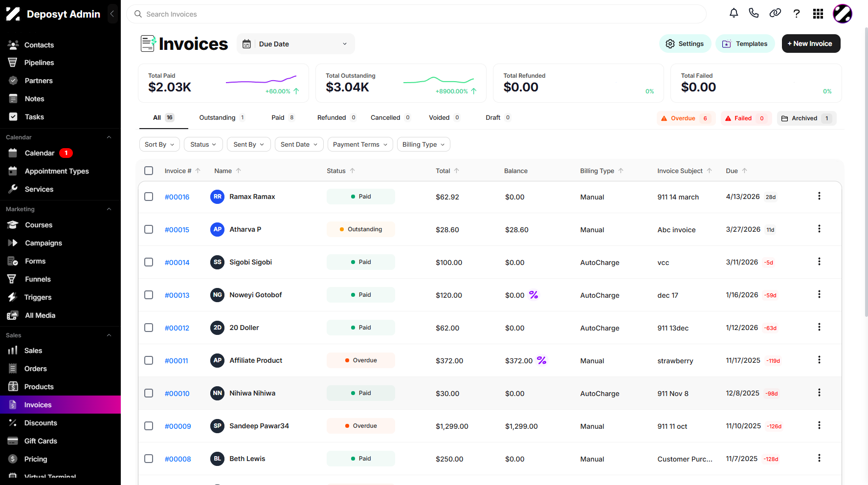Image resolution: width=868 pixels, height=485 pixels.
Task: Open the Status filter dropdown
Action: tap(203, 144)
